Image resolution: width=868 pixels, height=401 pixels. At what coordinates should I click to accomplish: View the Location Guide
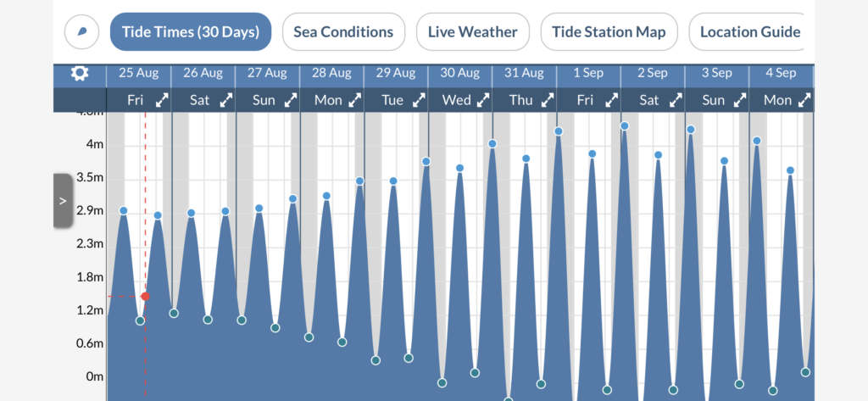[749, 32]
